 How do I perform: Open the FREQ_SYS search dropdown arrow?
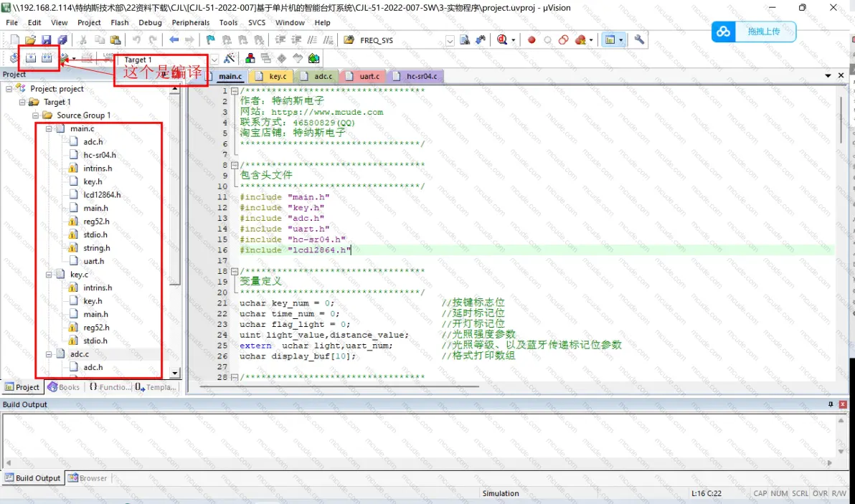click(450, 40)
